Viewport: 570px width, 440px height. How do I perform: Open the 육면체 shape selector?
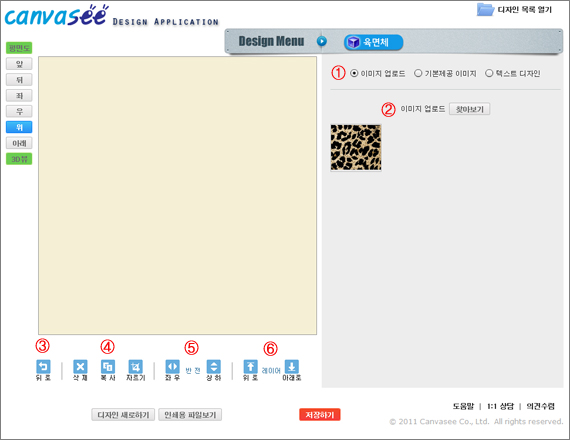(x=373, y=42)
